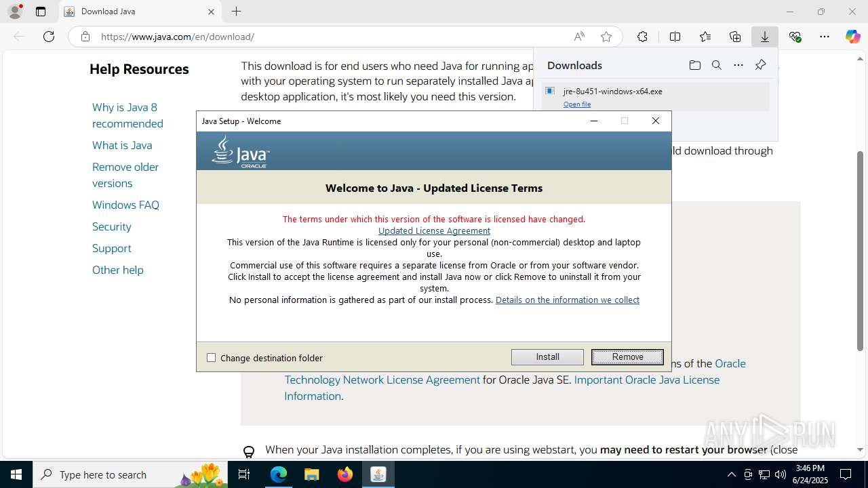Click the Remove button in Java Setup

(x=627, y=357)
